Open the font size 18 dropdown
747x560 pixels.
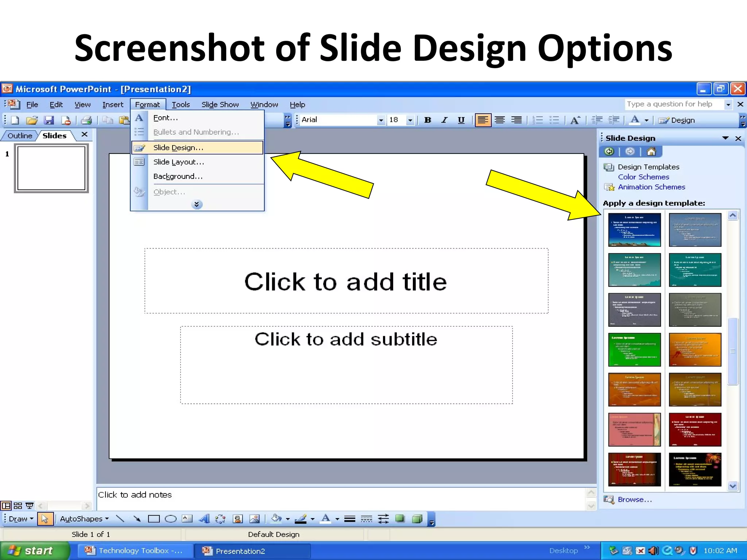[410, 120]
